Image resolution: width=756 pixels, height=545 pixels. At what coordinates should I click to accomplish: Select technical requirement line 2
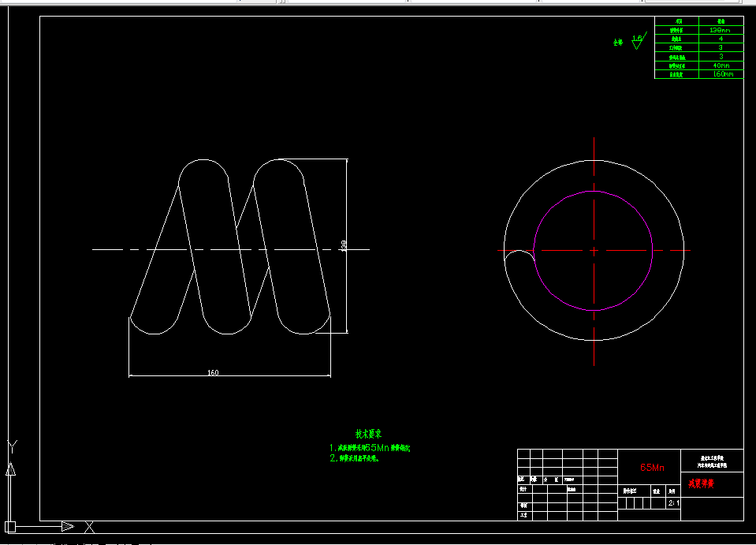coord(355,458)
